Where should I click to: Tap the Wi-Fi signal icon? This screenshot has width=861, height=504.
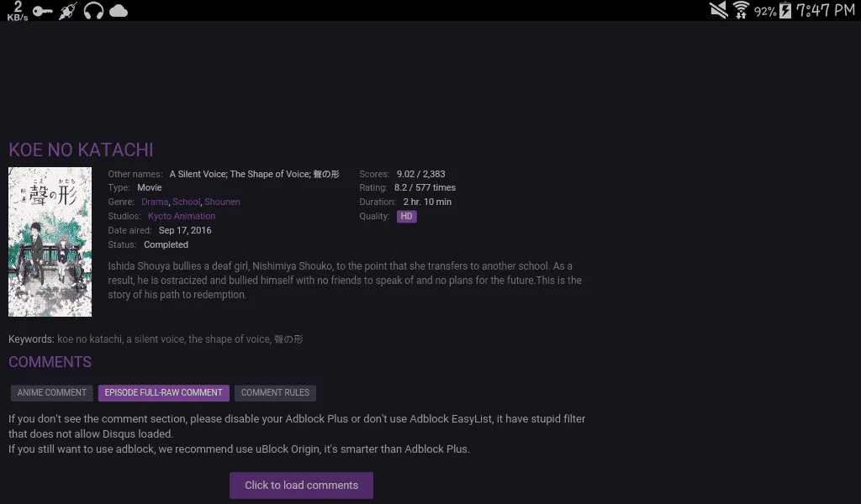coord(742,10)
